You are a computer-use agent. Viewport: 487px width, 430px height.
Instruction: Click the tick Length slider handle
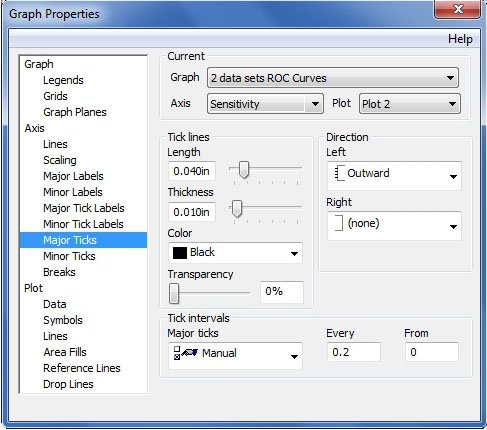coord(244,169)
